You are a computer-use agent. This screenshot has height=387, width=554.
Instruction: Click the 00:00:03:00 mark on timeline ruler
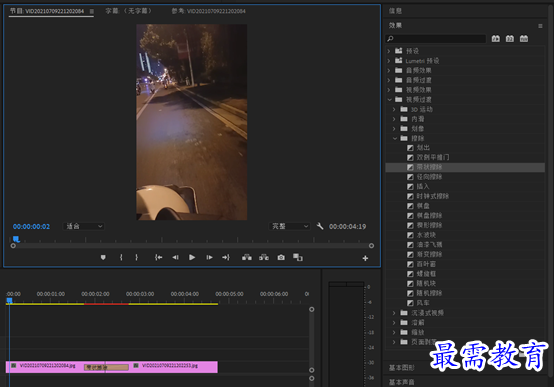click(x=140, y=294)
